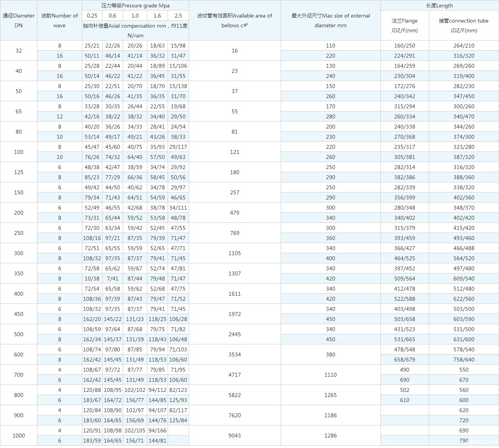Image resolution: width=499 pixels, height=448 pixels.
Task: Select bellows area value 9043
Action: click(235, 436)
